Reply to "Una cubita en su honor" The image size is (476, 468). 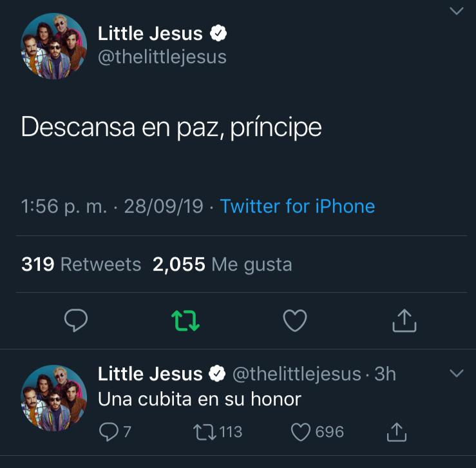tap(108, 431)
